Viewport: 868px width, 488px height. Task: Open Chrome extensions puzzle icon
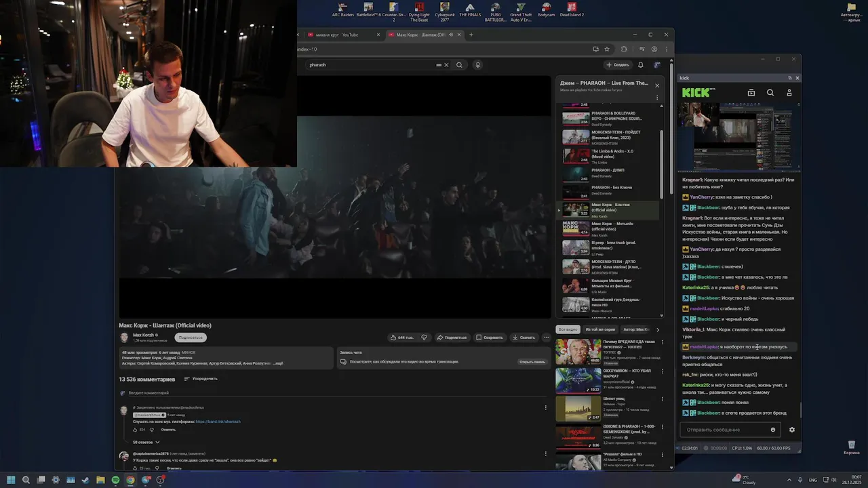click(624, 49)
